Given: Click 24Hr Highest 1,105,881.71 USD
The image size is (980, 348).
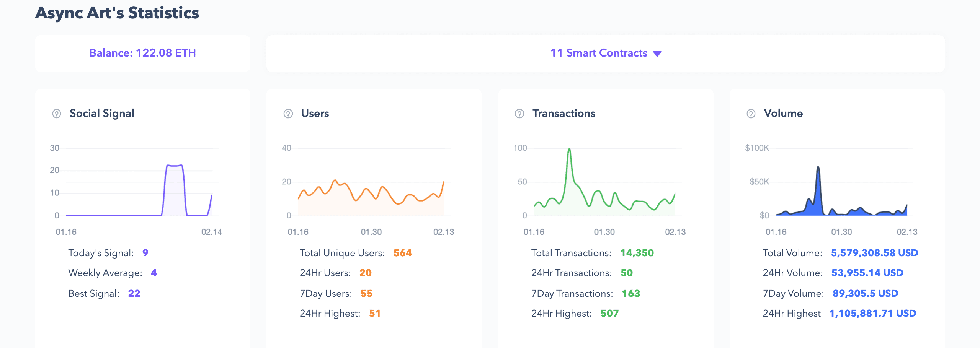Looking at the screenshot, I should tap(872, 313).
